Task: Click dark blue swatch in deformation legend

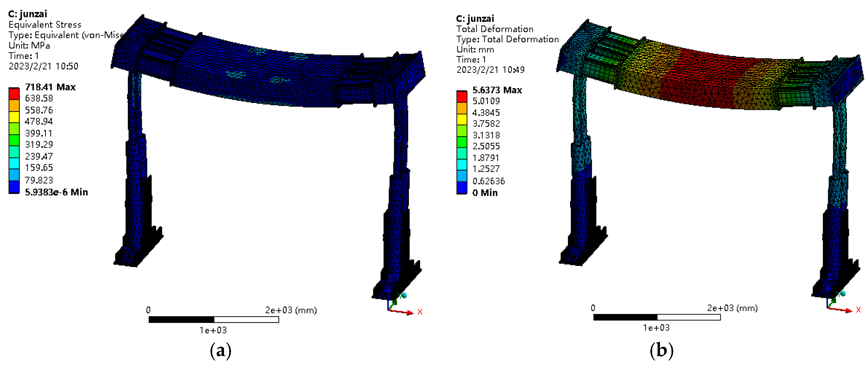Action: [462, 188]
